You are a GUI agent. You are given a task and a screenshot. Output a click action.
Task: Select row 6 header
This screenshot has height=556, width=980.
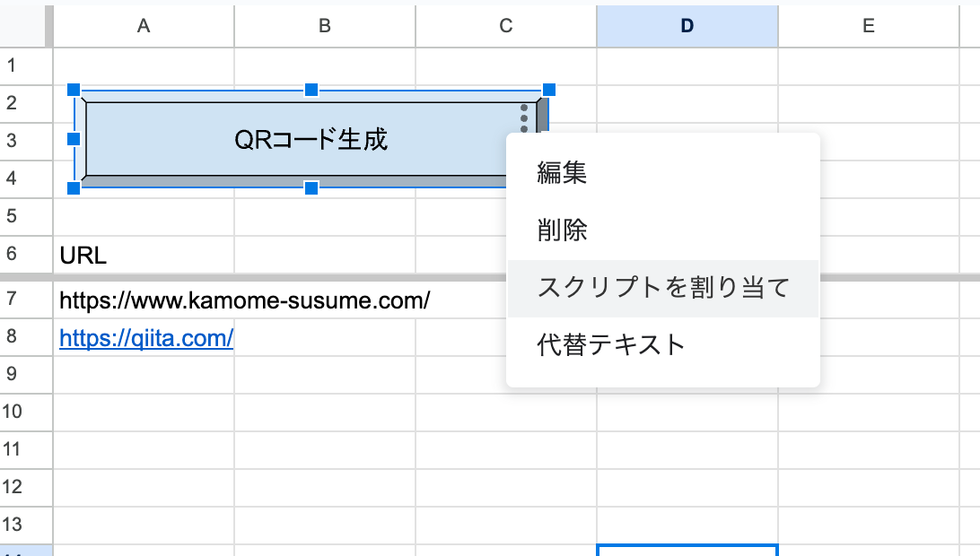(25, 256)
